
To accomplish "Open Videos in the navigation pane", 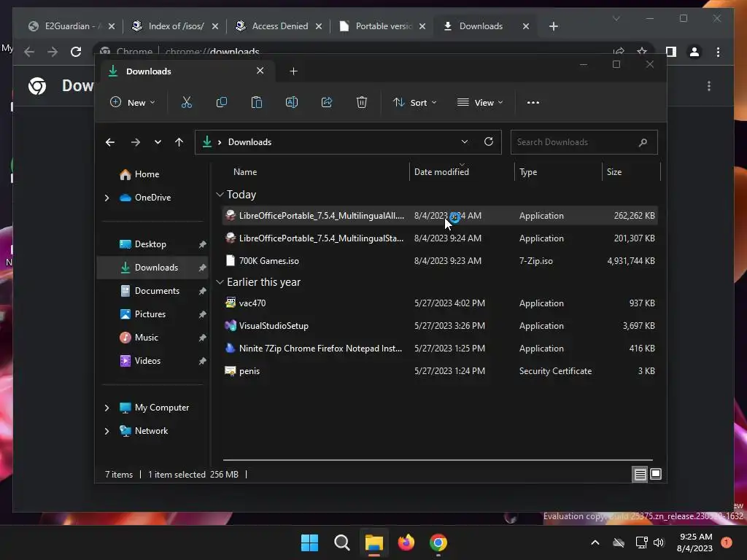I will click(x=147, y=361).
